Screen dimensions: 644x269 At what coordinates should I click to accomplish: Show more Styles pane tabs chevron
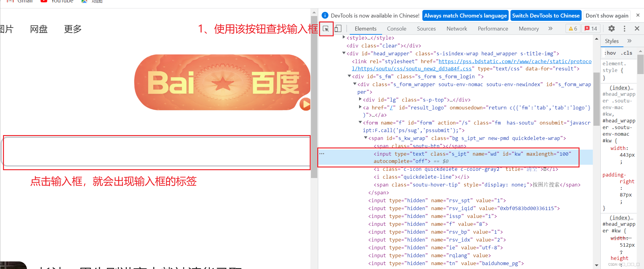pyautogui.click(x=629, y=41)
